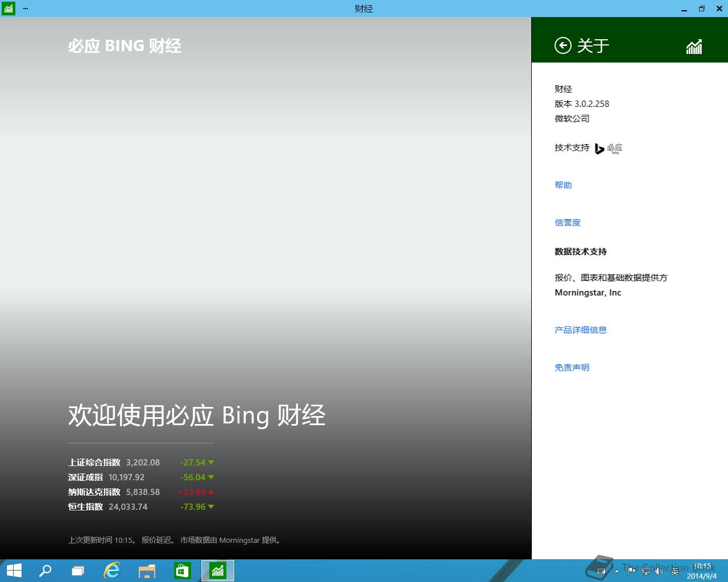Expand hidden system tray icons

(x=617, y=571)
